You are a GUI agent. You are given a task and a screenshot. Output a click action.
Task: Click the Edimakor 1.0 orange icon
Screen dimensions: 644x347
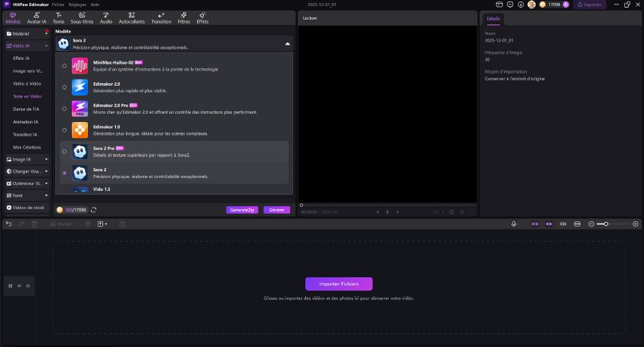(80, 130)
